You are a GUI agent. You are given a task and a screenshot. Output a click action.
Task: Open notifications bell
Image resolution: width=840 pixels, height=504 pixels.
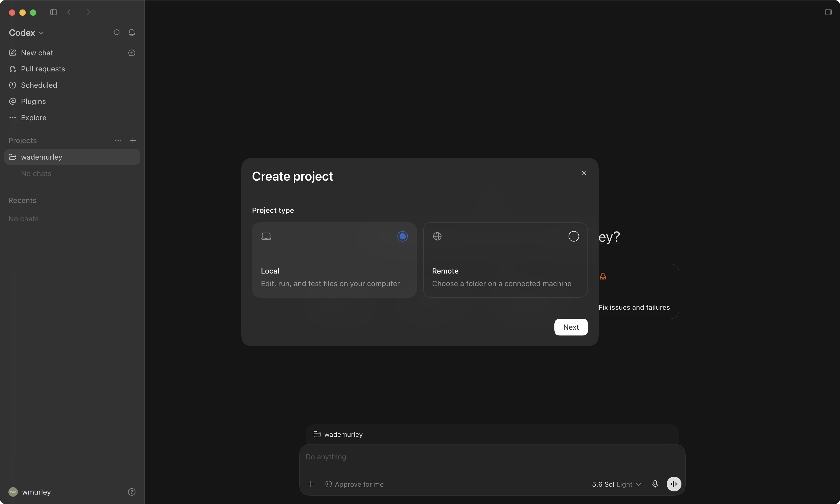click(132, 33)
